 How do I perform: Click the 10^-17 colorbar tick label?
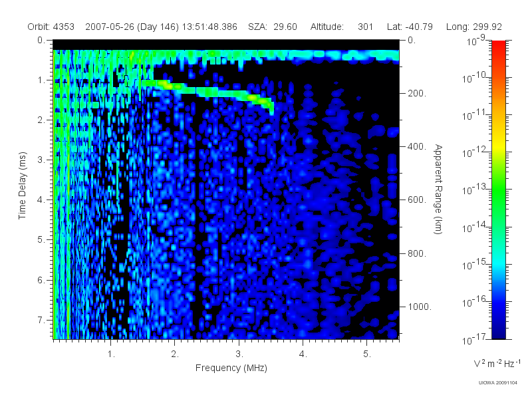pyautogui.click(x=474, y=339)
